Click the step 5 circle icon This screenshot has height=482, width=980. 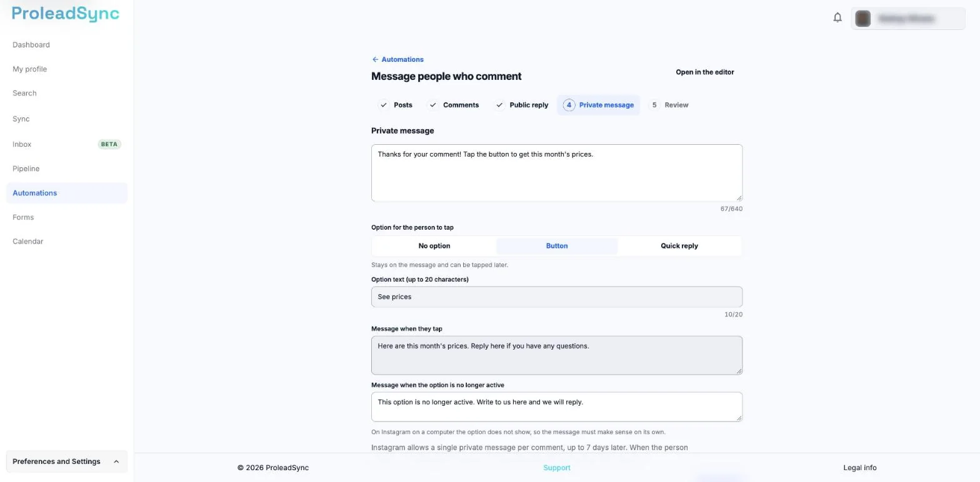tap(654, 105)
